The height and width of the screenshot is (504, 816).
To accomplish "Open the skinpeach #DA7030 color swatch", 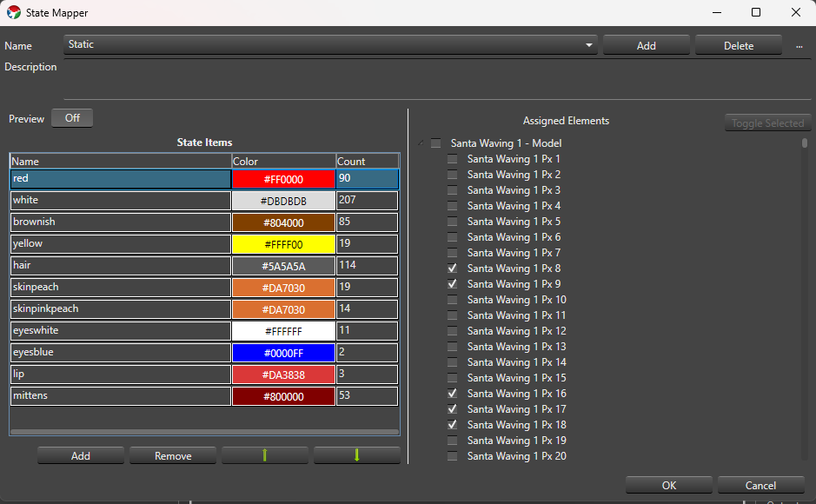I will click(x=283, y=288).
